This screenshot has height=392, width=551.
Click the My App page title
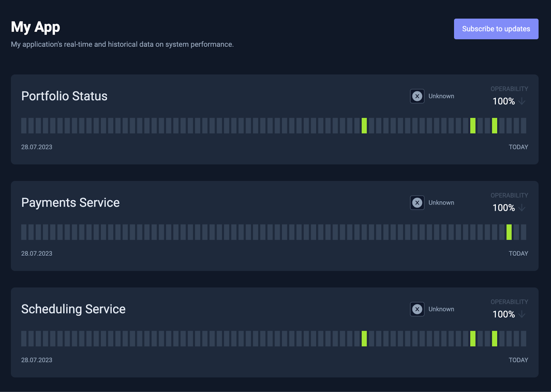click(x=35, y=27)
